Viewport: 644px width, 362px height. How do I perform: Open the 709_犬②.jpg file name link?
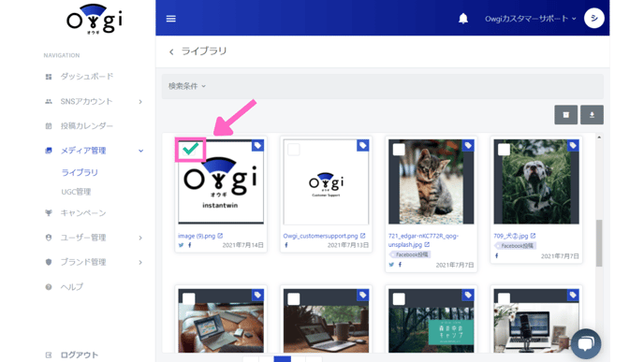tap(511, 236)
